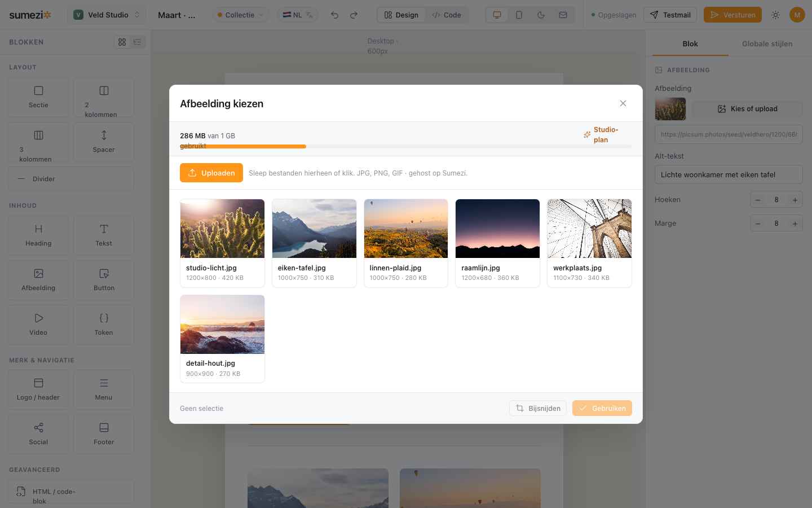Image resolution: width=812 pixels, height=508 pixels.
Task: Click the Uploaden button
Action: (211, 173)
